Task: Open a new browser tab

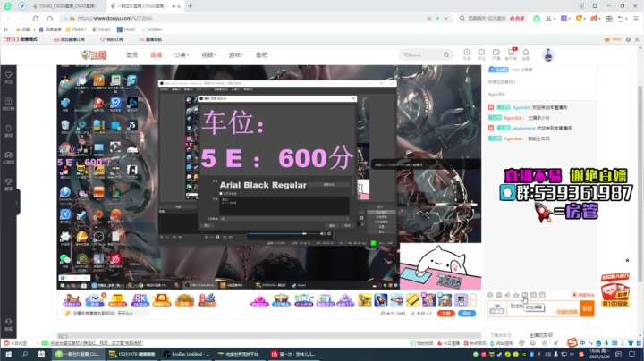Action: point(191,6)
